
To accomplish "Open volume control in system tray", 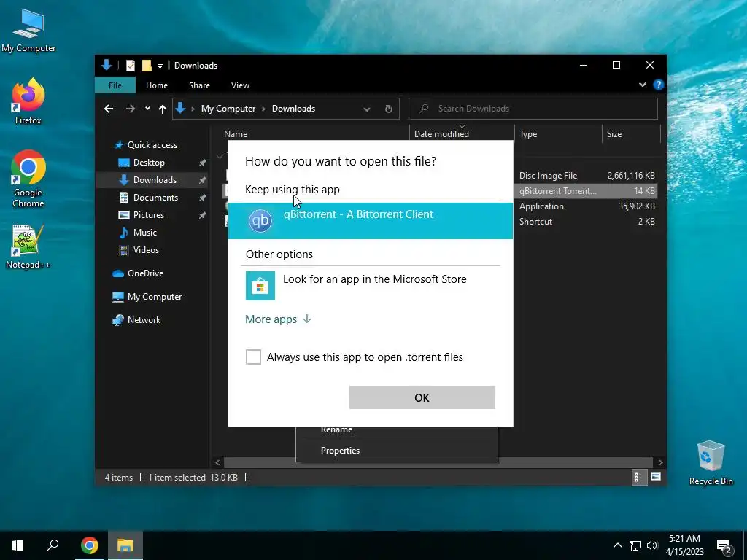I will point(652,545).
